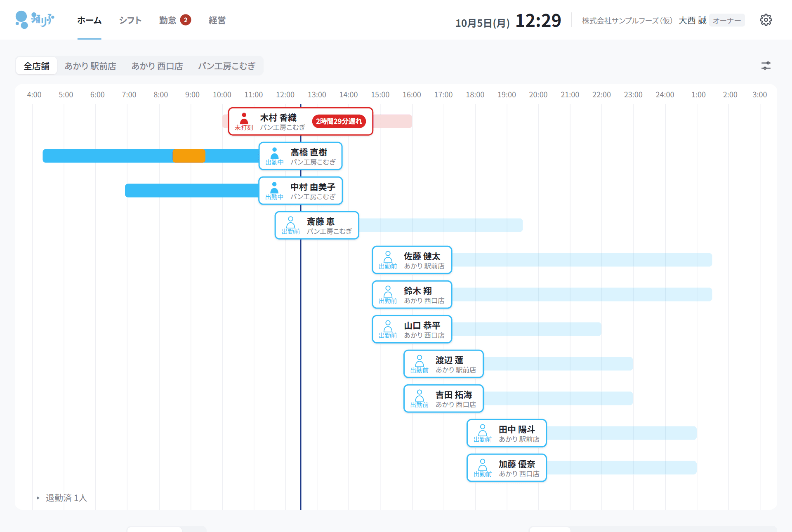Click the orange break segment on 高橋's bar
This screenshot has height=532, width=792.
pyautogui.click(x=189, y=156)
